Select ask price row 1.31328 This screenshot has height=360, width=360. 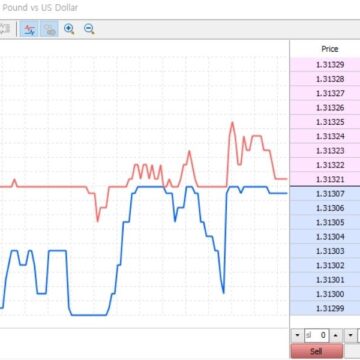click(x=325, y=79)
